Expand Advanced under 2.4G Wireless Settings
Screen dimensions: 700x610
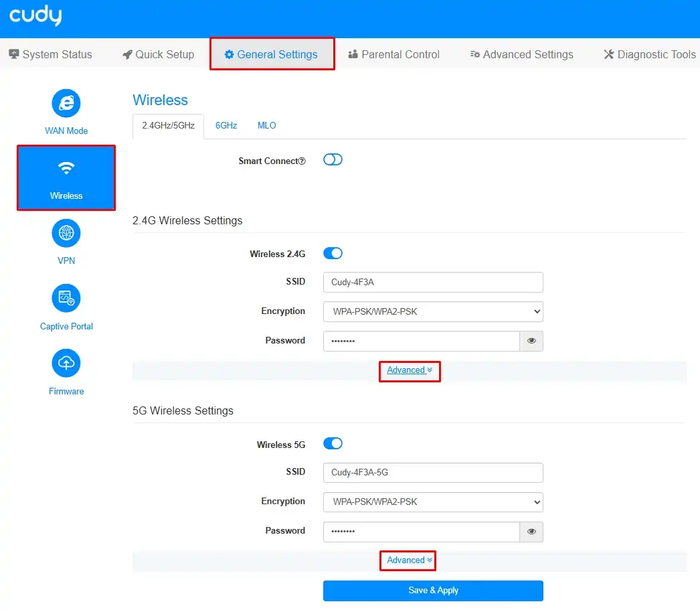tap(410, 370)
